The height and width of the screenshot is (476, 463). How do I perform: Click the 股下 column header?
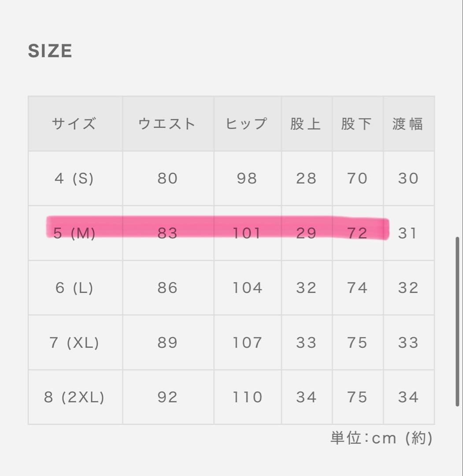pyautogui.click(x=357, y=124)
